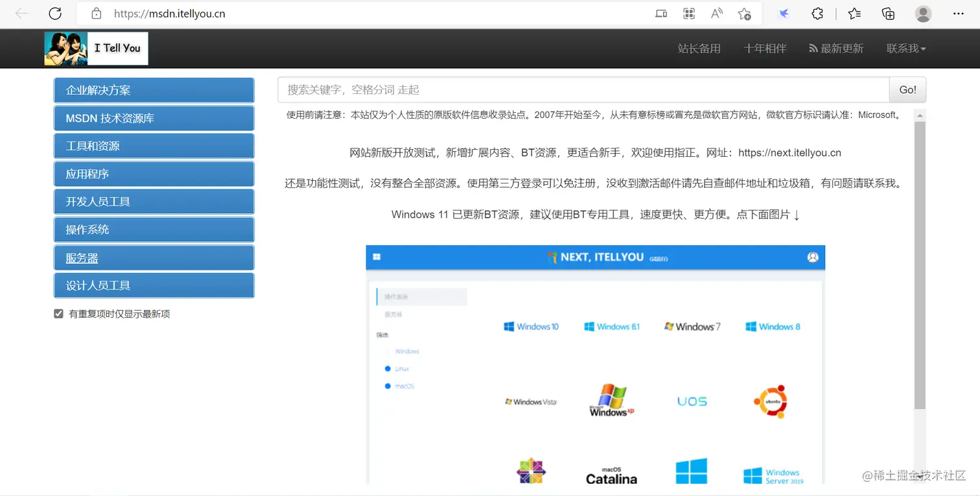
Task: Open browser Settings and more menu
Action: [959, 13]
